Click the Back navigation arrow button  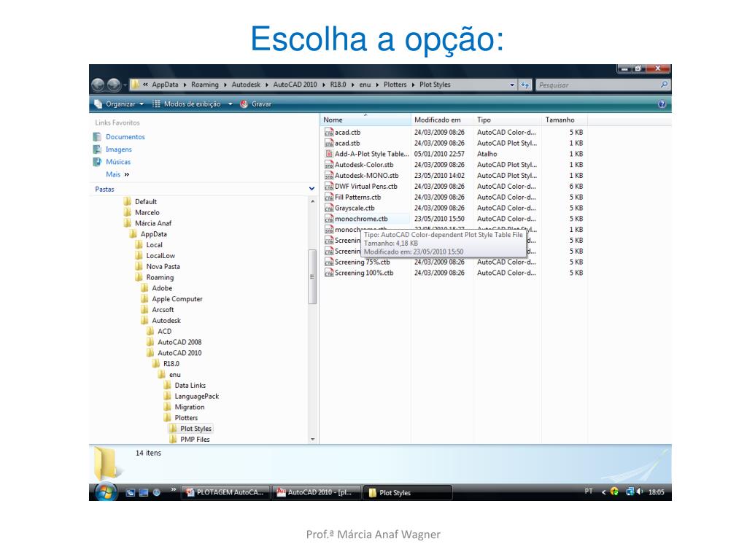(98, 85)
